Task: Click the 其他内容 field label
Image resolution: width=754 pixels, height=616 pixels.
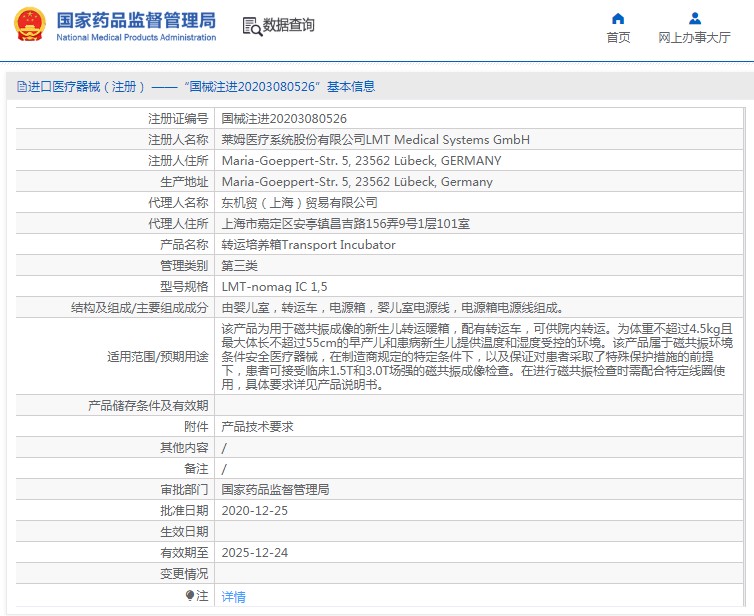Action: coord(184,448)
